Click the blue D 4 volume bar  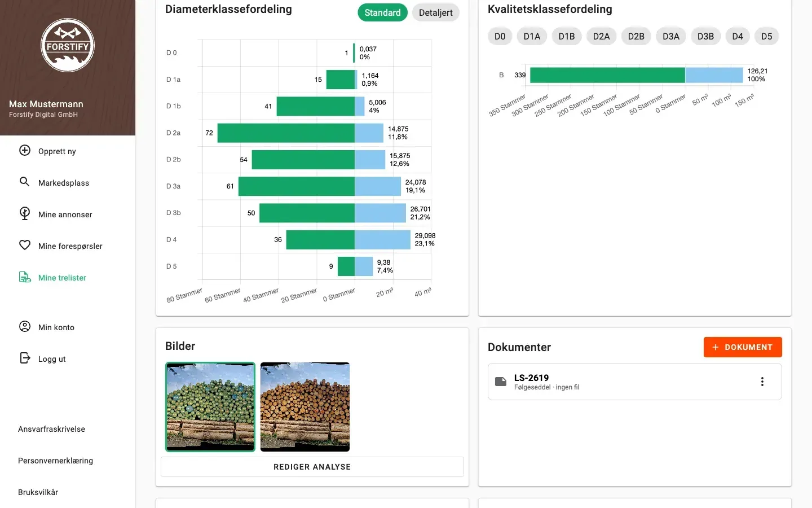[383, 239]
